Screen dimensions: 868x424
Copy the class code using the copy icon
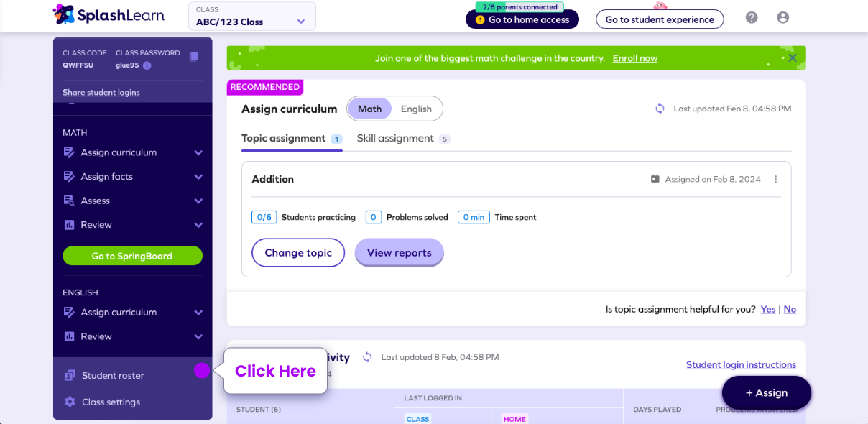pos(193,57)
